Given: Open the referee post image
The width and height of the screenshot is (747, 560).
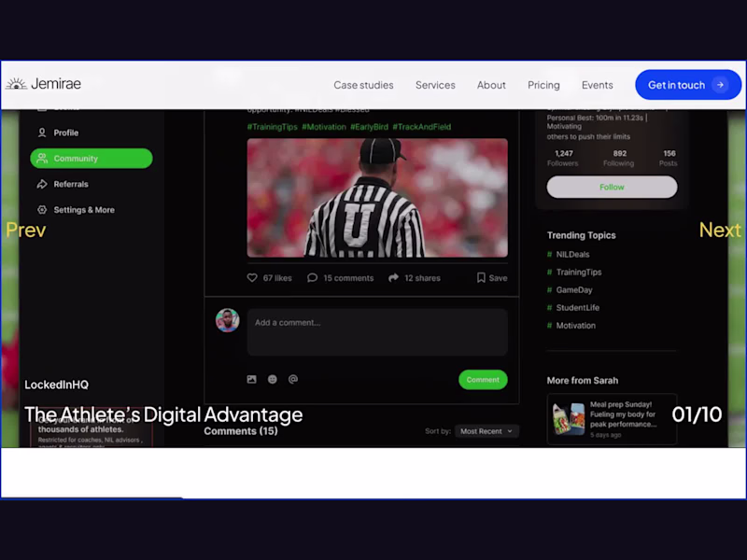Looking at the screenshot, I should pyautogui.click(x=377, y=198).
